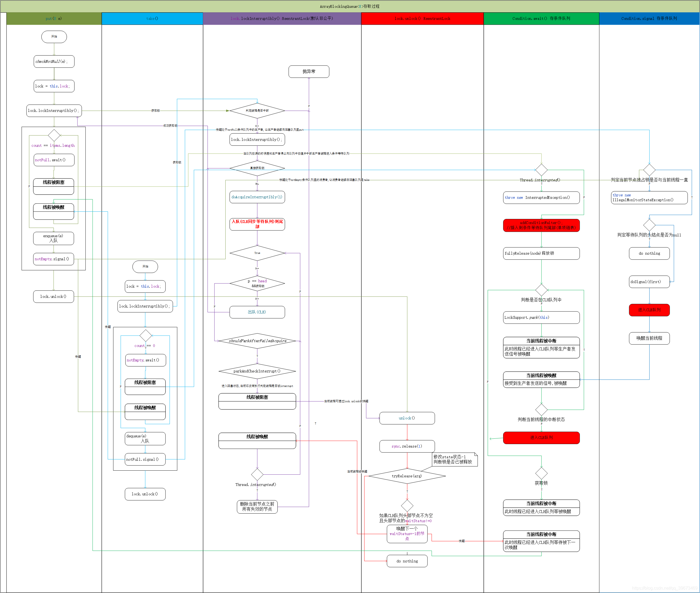Click the red '入队(CLH同步等待队列)到尾部' box
Screen dimensions: 700x593
[257, 224]
